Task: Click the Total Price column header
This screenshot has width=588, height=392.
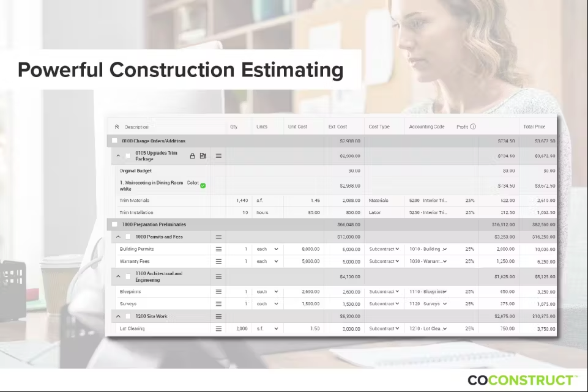Action: pyautogui.click(x=535, y=127)
